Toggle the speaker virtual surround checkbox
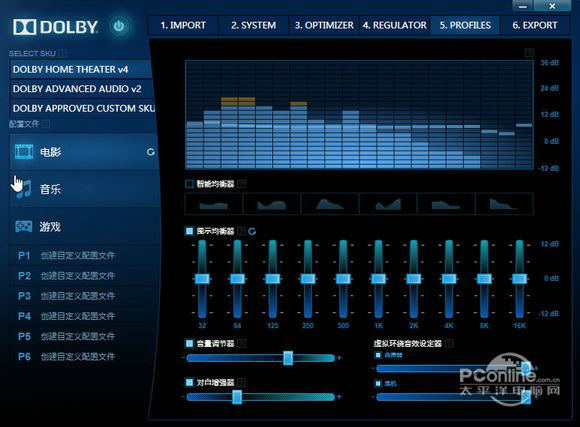The height and width of the screenshot is (427, 580). tap(378, 355)
